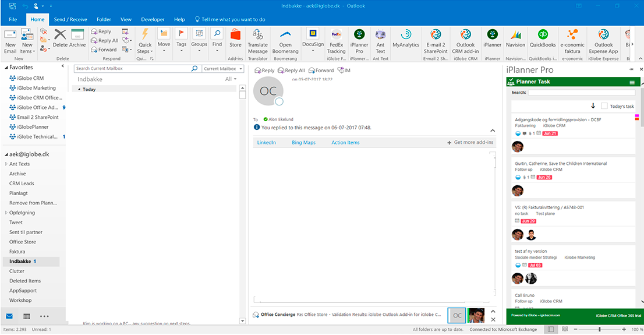Viewport: 644px width, 335px height.
Task: Open the Store add-ins icon
Action: tap(235, 34)
